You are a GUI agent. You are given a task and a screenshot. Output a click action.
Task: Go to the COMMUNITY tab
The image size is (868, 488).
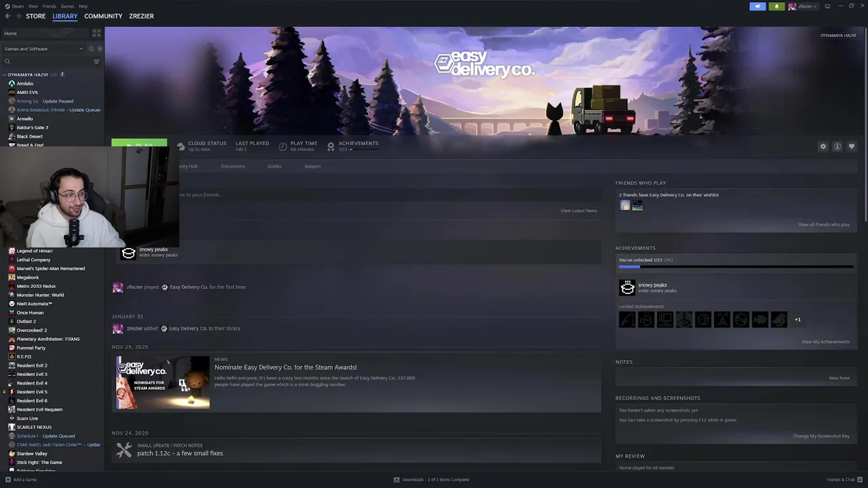[x=103, y=16]
